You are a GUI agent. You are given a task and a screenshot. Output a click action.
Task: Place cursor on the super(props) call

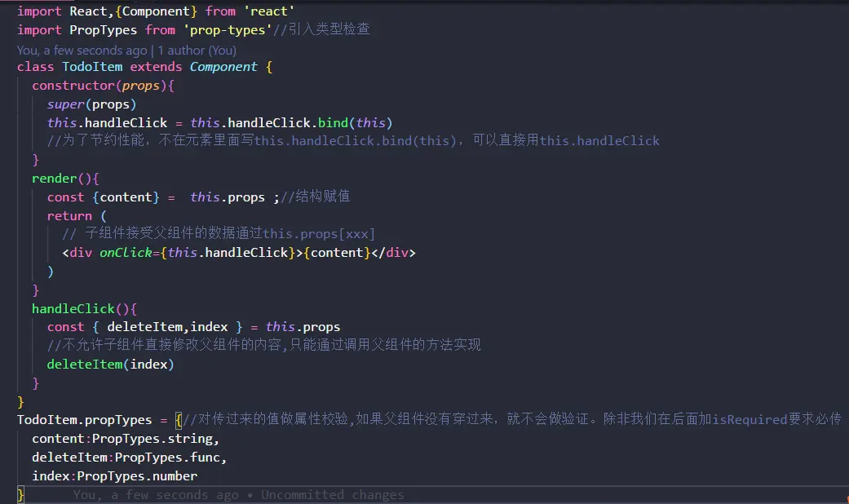(91, 104)
